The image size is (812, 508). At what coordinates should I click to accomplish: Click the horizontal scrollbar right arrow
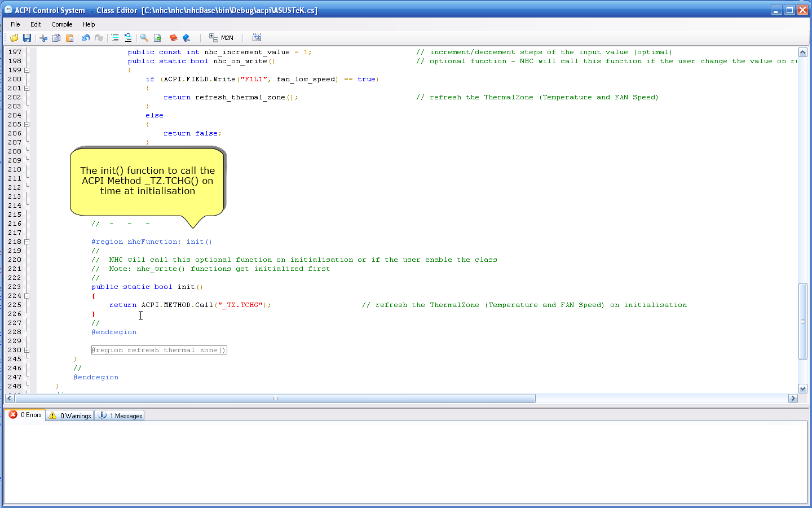793,398
